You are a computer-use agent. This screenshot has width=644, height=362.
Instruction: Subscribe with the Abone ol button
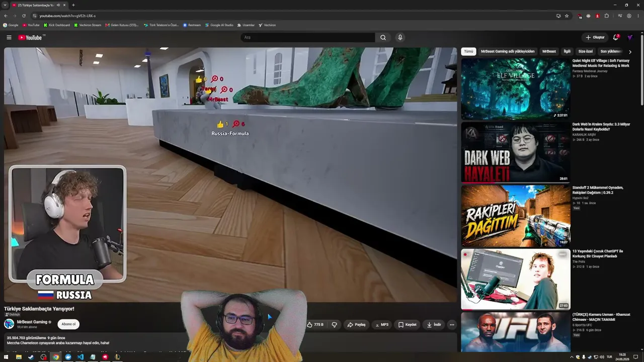coord(68,324)
